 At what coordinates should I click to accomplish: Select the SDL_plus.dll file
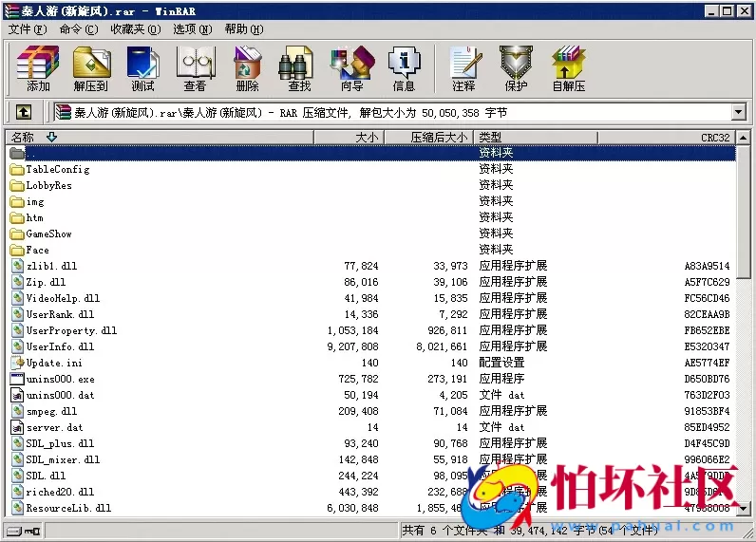pos(52,443)
